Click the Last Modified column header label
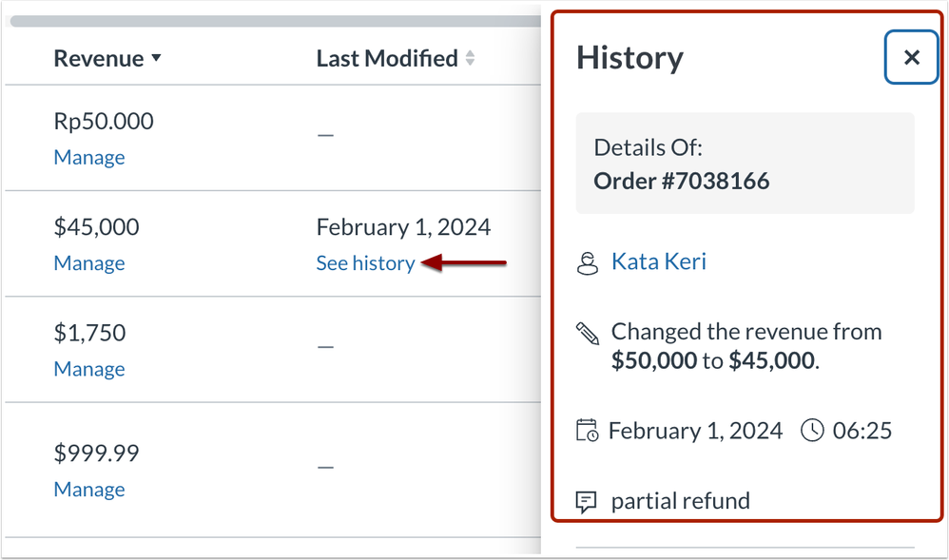The width and height of the screenshot is (949, 560). tap(387, 59)
